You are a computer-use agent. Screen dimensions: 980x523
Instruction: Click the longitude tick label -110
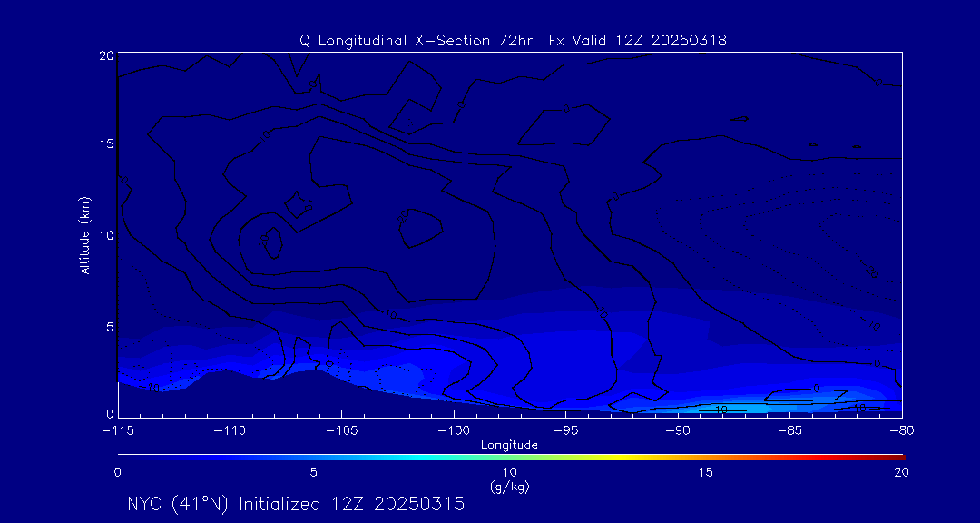coord(230,431)
